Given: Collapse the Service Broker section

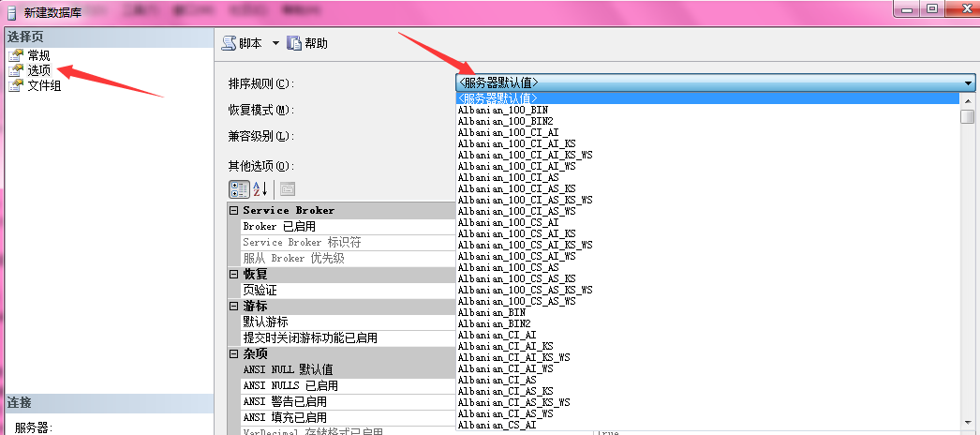Looking at the screenshot, I should [x=233, y=211].
